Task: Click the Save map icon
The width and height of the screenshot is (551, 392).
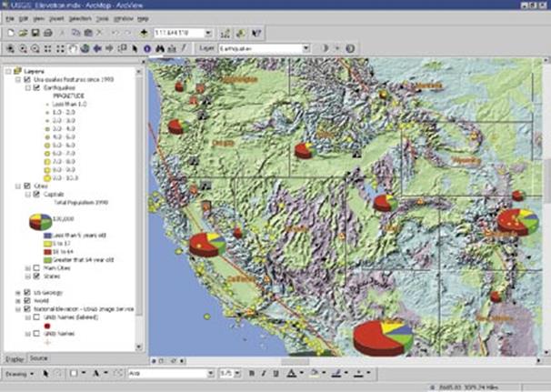Action: [34, 32]
